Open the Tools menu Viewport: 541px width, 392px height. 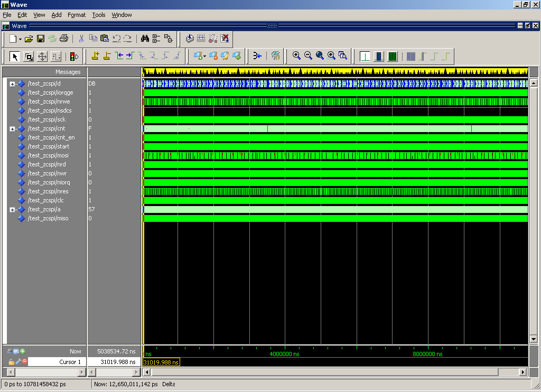(x=98, y=15)
